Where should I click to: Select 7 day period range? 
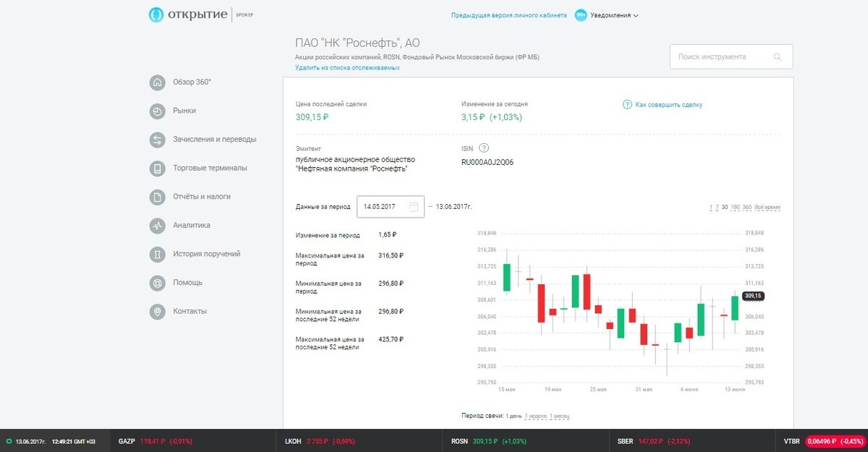click(717, 208)
